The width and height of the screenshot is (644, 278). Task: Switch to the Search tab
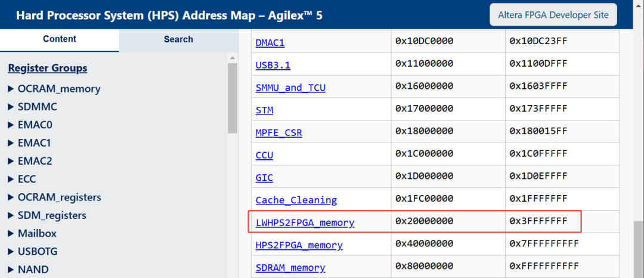pos(178,39)
